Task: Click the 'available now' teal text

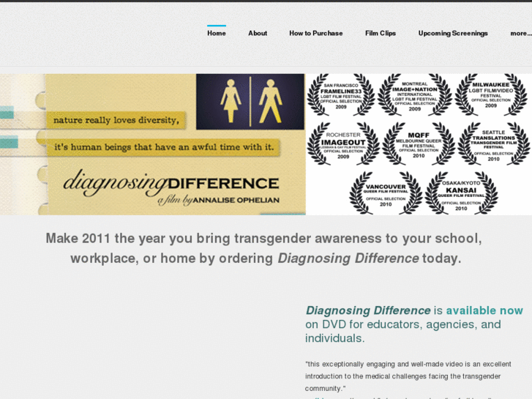Action: point(484,310)
